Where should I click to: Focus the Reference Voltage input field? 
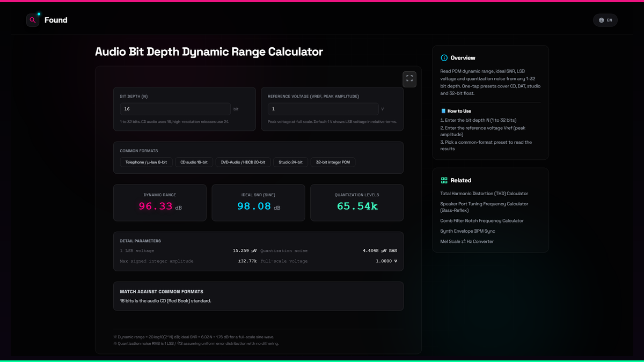[x=323, y=109]
